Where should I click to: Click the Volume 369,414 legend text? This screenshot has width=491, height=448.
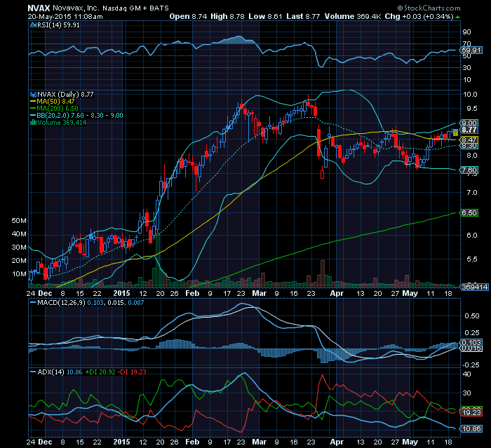[x=62, y=123]
